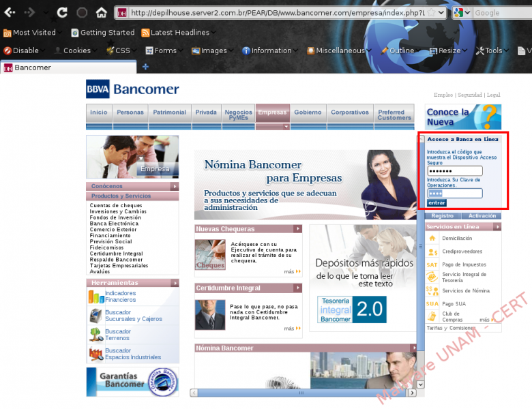Open the Preferred Customers tab

(394, 115)
